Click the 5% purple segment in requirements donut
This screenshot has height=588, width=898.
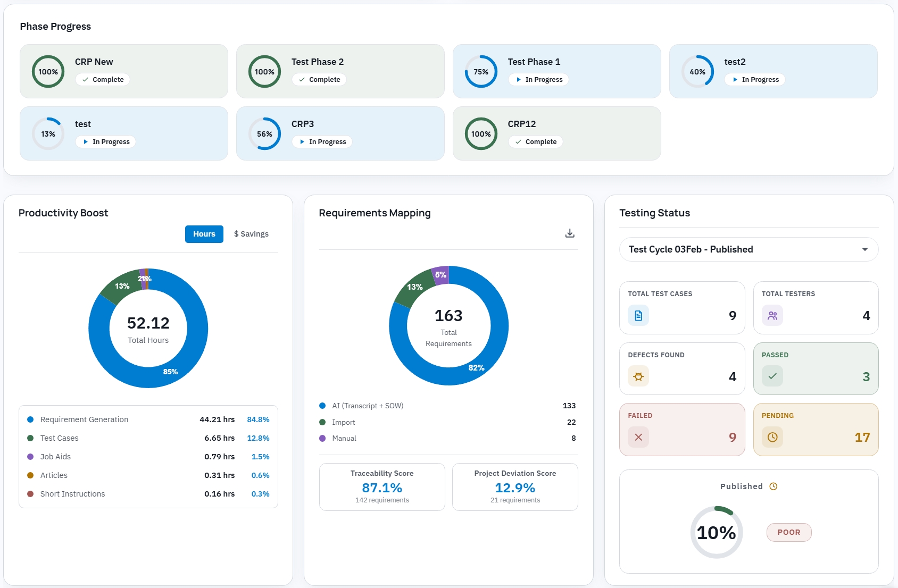(440, 275)
